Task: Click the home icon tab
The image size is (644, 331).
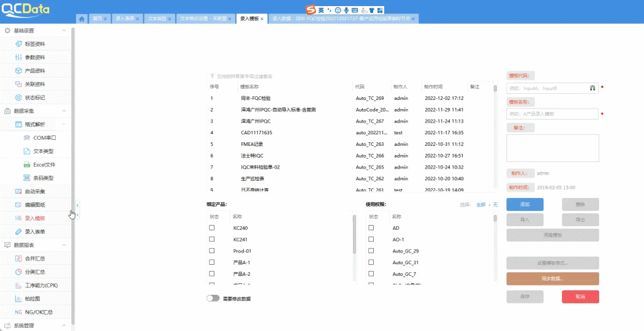Action: click(82, 19)
